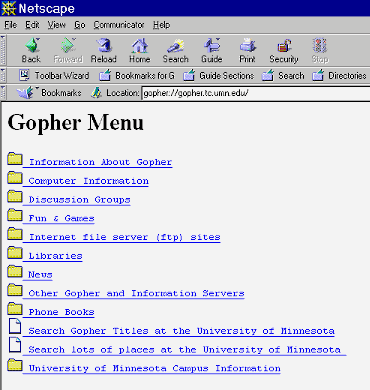
Task: Open the Guide toolbar button
Action: pos(212,51)
